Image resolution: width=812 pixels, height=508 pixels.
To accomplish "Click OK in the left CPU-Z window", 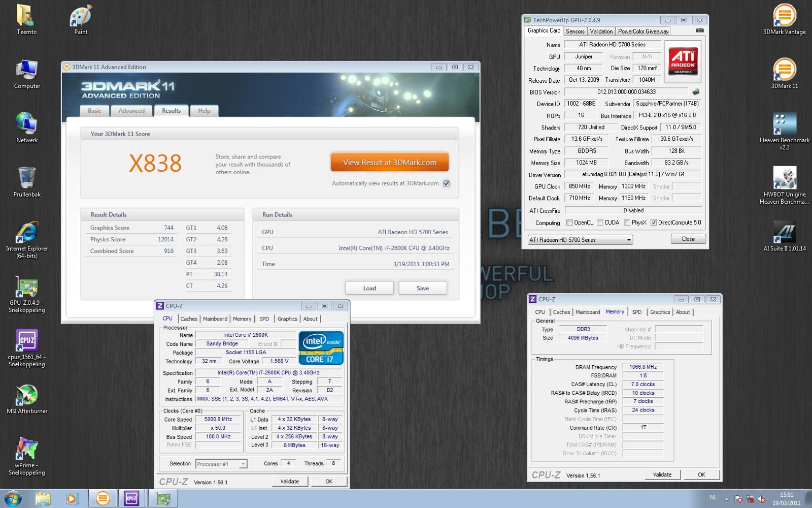I will pyautogui.click(x=329, y=481).
